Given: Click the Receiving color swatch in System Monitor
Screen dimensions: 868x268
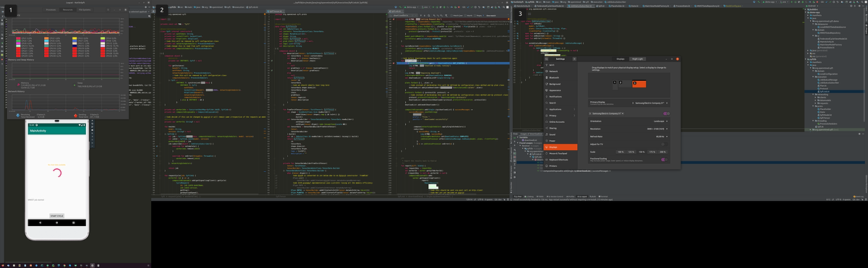Looking at the screenshot, I should pyautogui.click(x=18, y=116).
